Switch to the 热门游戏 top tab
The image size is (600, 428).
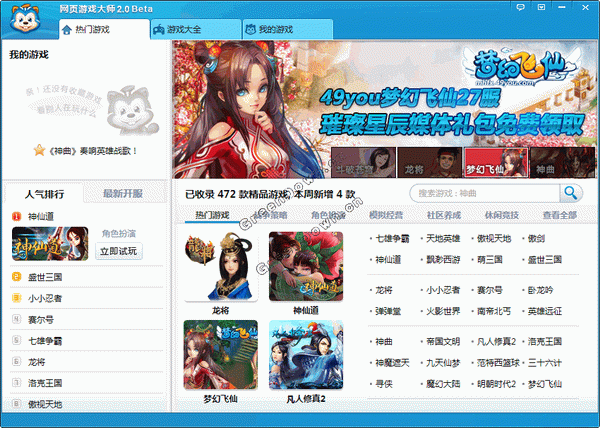[104, 29]
